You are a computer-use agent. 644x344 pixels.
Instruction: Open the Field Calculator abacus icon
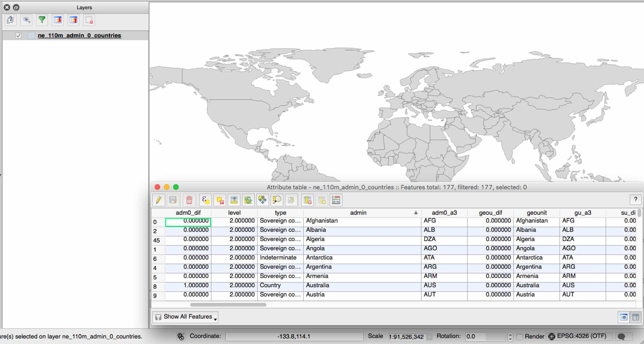[x=336, y=200]
